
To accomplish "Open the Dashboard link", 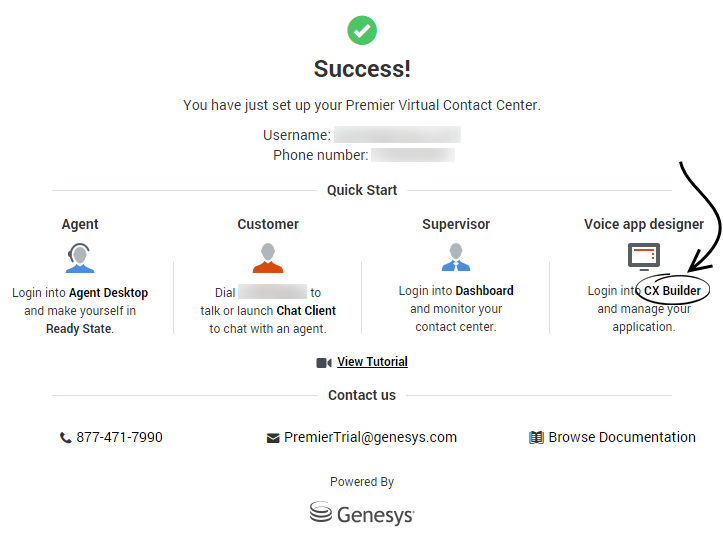I will click(x=484, y=291).
